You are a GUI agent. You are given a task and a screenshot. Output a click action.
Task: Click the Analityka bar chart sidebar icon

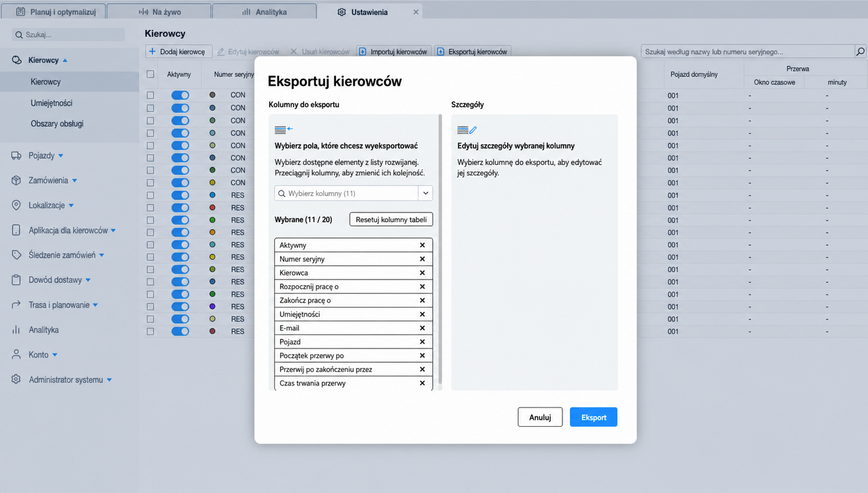click(x=16, y=330)
